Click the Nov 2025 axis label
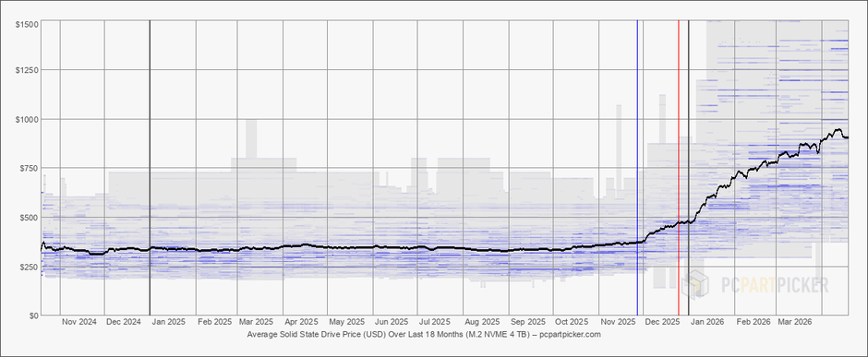868x357 pixels. tap(618, 322)
